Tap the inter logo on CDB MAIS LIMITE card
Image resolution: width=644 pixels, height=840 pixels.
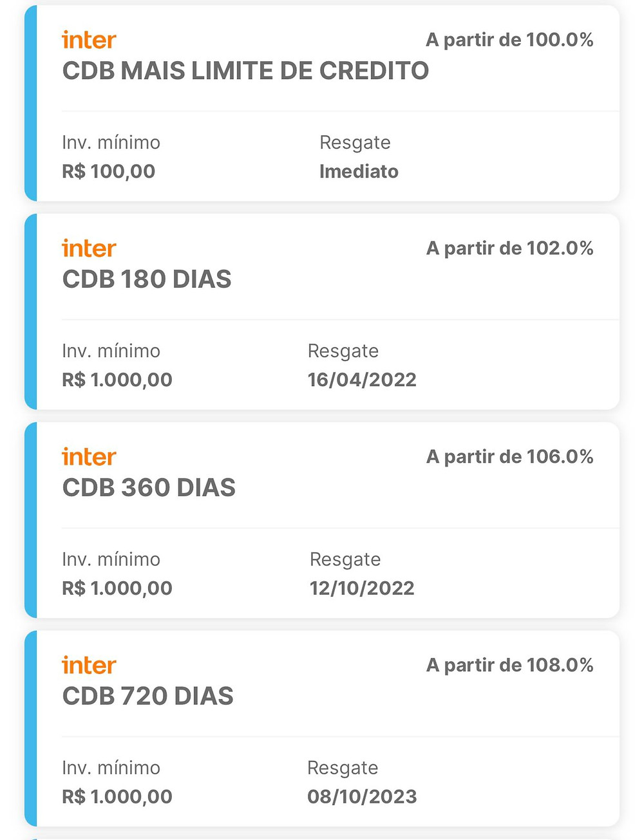(x=89, y=40)
